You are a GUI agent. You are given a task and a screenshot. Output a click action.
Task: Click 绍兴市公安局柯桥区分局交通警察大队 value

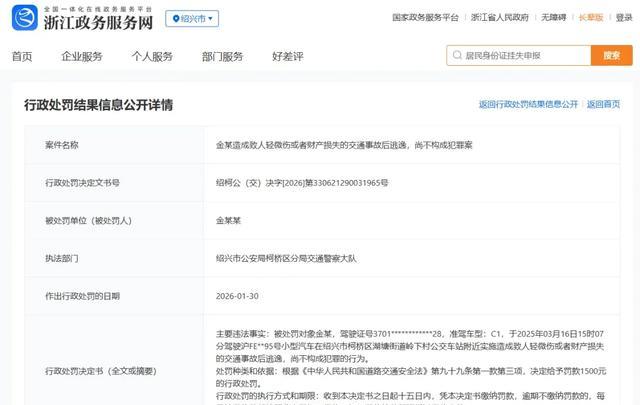pyautogui.click(x=286, y=258)
